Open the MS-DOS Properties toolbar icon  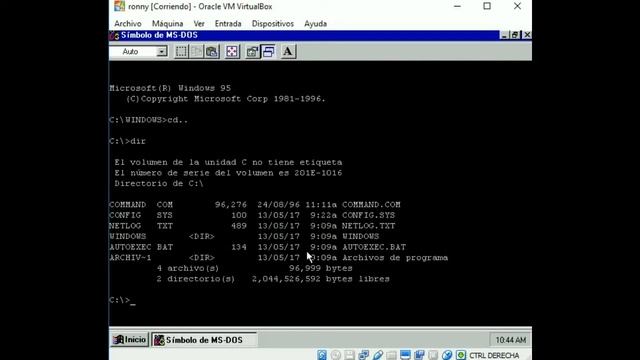pyautogui.click(x=252, y=51)
